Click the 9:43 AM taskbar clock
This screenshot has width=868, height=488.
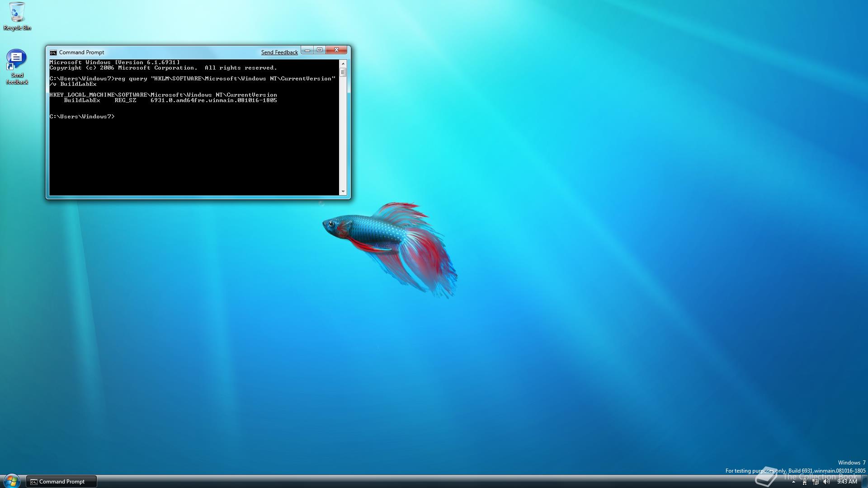[847, 482]
